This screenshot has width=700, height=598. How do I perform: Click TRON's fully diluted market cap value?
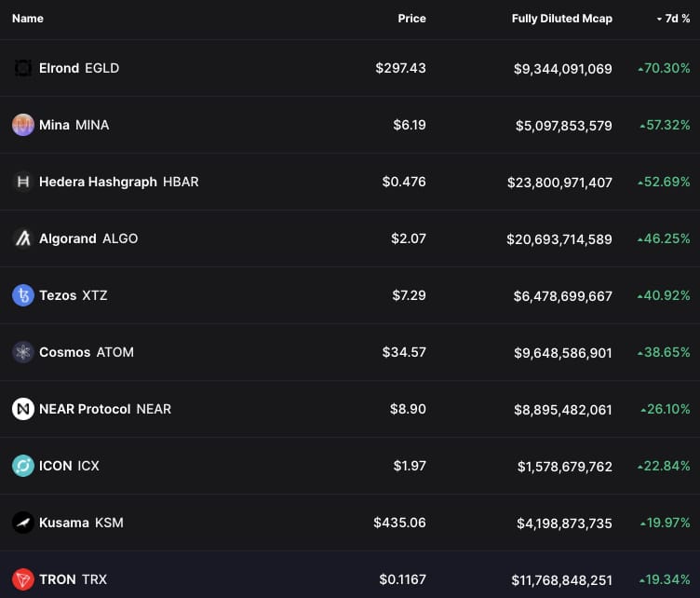(x=559, y=579)
